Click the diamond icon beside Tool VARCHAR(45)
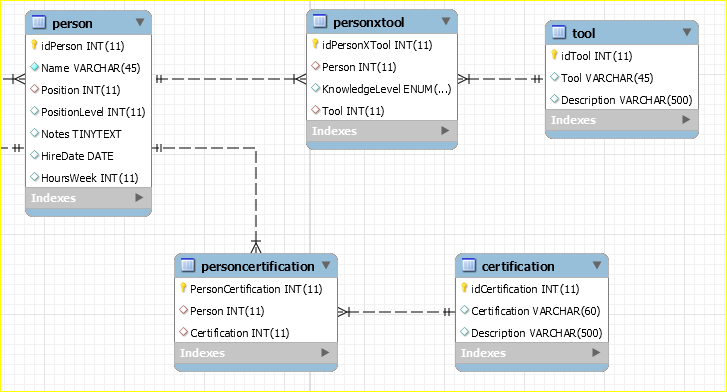Screen dimensions: 727x392 [555, 77]
